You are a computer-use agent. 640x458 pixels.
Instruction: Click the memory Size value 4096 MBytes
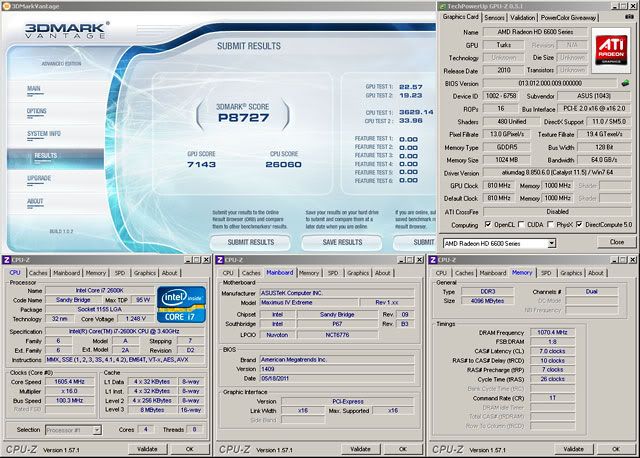pos(487,301)
